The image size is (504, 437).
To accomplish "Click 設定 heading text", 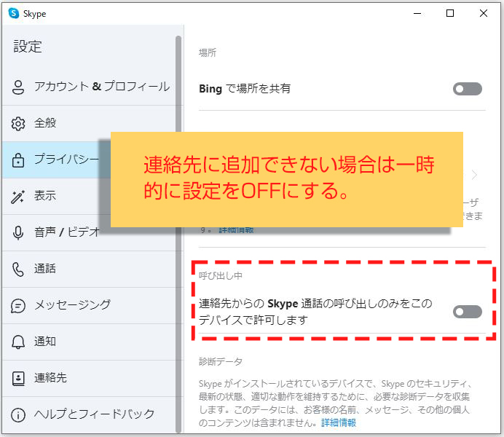I will tap(28, 47).
